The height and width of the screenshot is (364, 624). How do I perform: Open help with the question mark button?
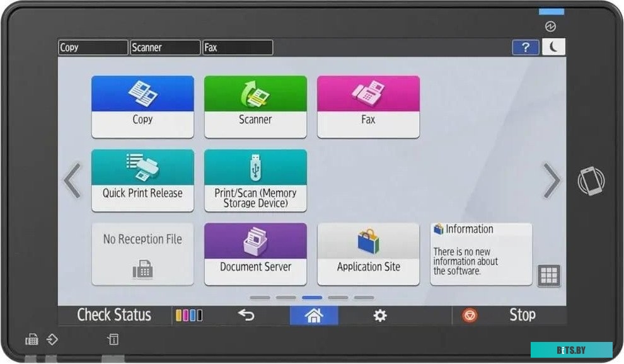525,47
